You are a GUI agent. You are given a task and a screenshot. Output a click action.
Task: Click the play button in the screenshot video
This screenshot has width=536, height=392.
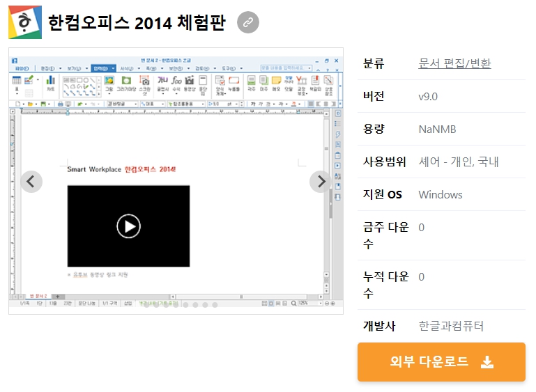click(128, 226)
